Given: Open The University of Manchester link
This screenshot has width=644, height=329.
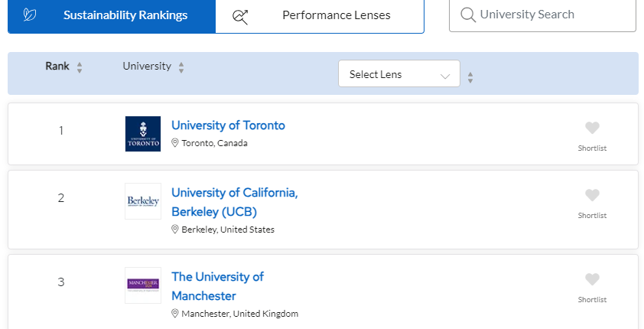Looking at the screenshot, I should (218, 286).
